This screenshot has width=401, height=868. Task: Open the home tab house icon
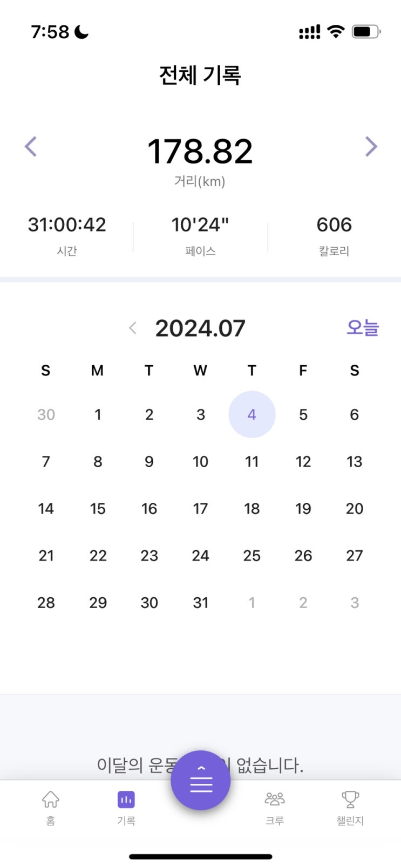point(50,799)
